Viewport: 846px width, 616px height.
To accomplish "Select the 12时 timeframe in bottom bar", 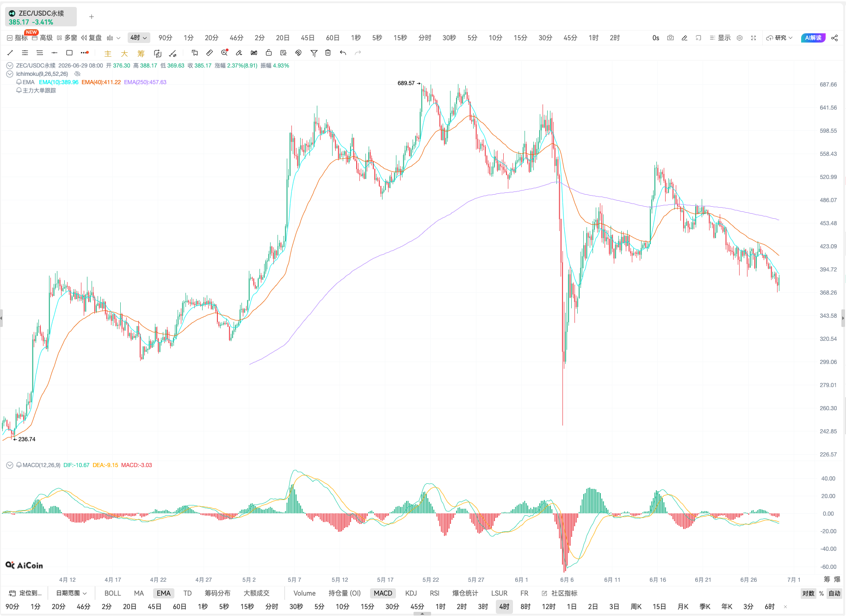I will (x=549, y=607).
